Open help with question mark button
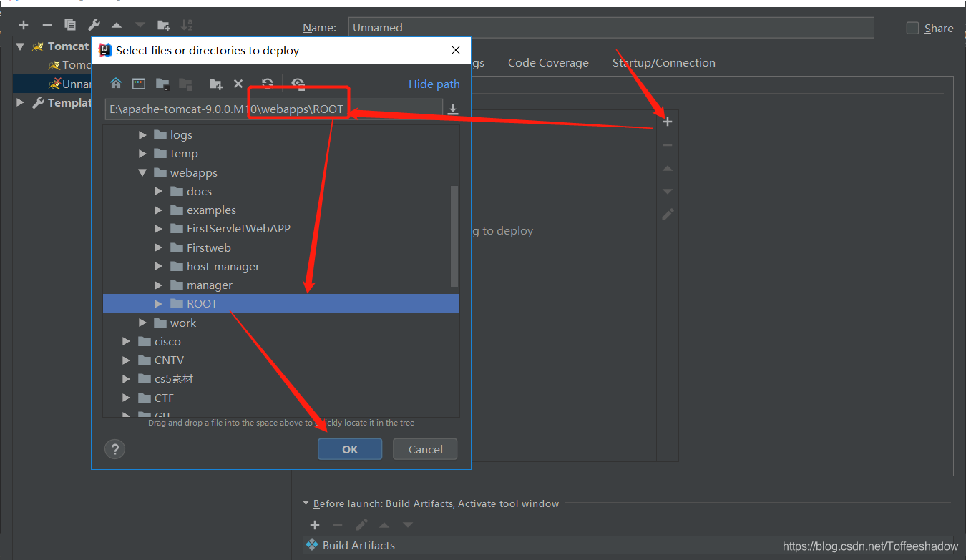Screen dimensions: 966x560 (114, 449)
